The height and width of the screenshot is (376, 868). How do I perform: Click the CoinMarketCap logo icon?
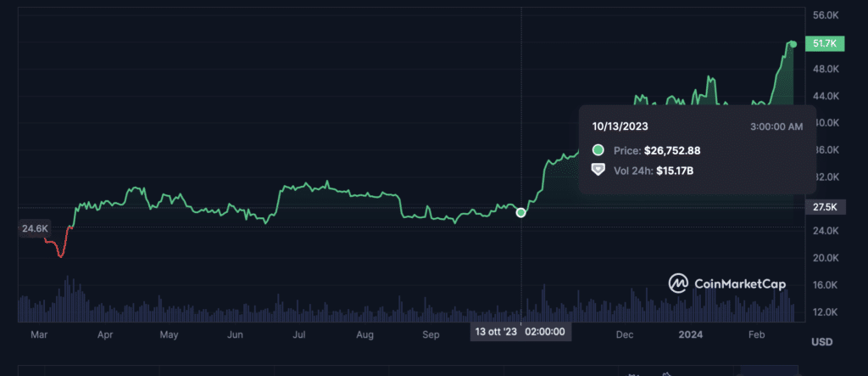tap(678, 283)
